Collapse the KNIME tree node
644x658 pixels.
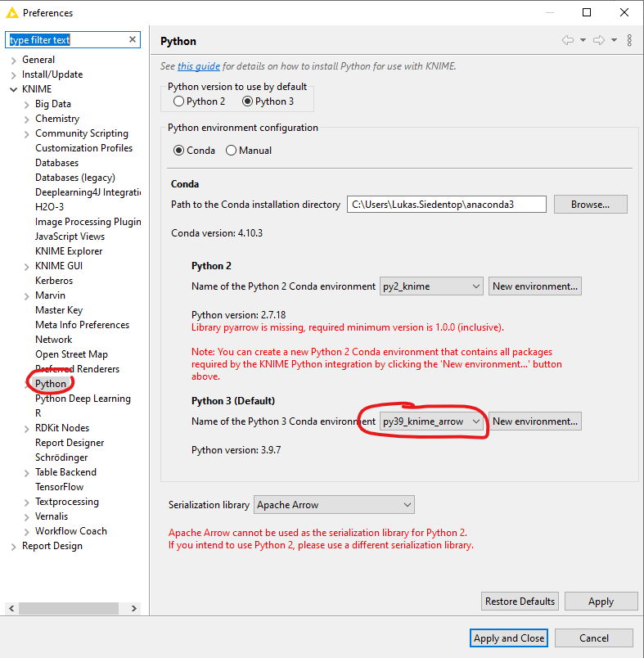pyautogui.click(x=13, y=89)
